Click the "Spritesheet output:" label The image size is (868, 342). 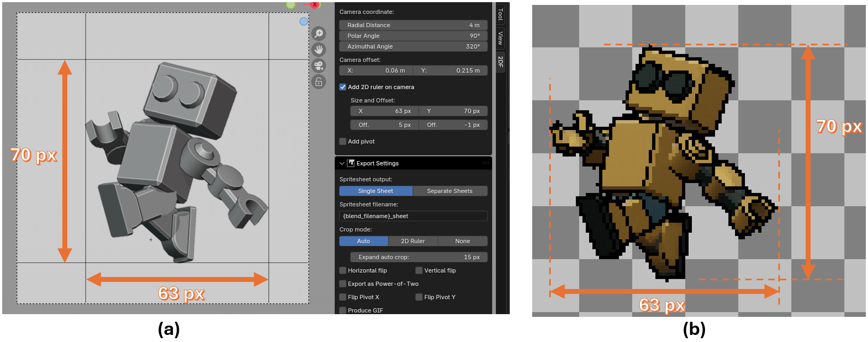pyautogui.click(x=365, y=179)
